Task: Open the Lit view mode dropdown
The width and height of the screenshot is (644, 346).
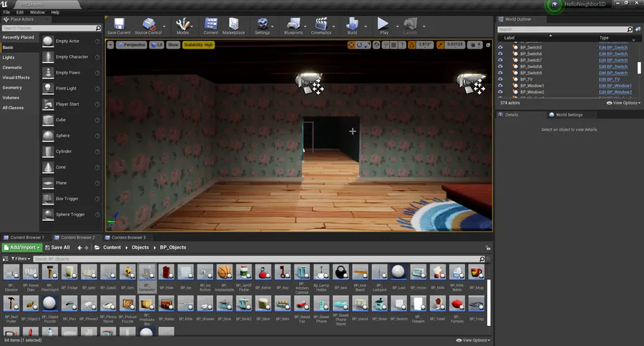Action: pyautogui.click(x=157, y=45)
